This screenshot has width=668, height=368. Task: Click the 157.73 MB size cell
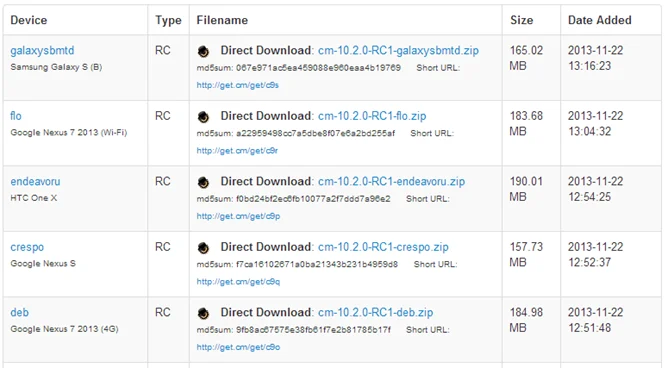pos(526,255)
